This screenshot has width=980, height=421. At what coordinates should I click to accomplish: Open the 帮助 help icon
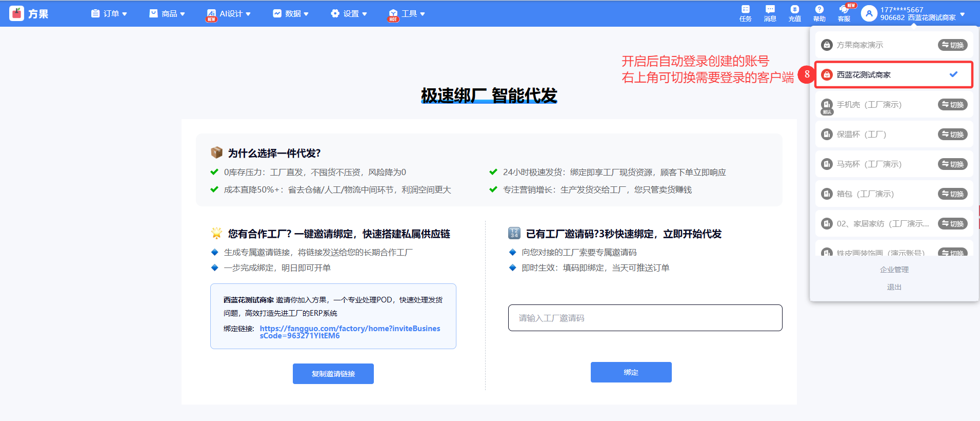coord(819,13)
